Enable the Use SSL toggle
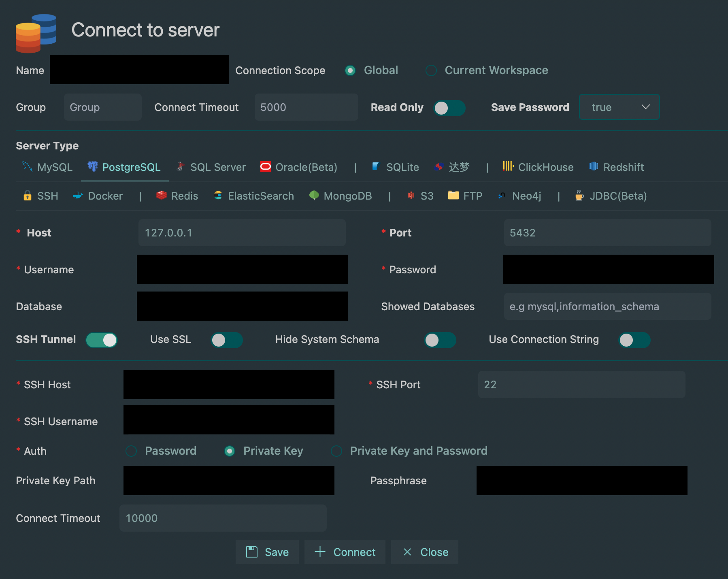This screenshot has width=728, height=579. point(226,340)
